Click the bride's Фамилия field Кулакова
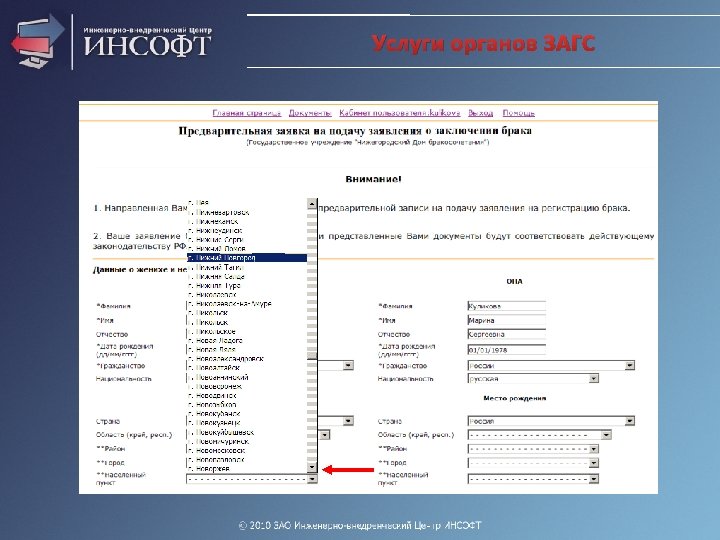 [506, 306]
